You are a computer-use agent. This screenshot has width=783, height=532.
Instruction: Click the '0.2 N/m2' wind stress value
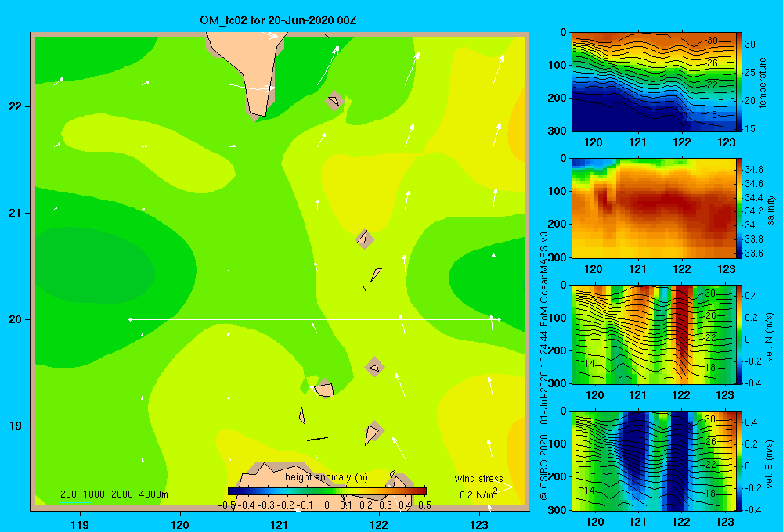point(478,494)
